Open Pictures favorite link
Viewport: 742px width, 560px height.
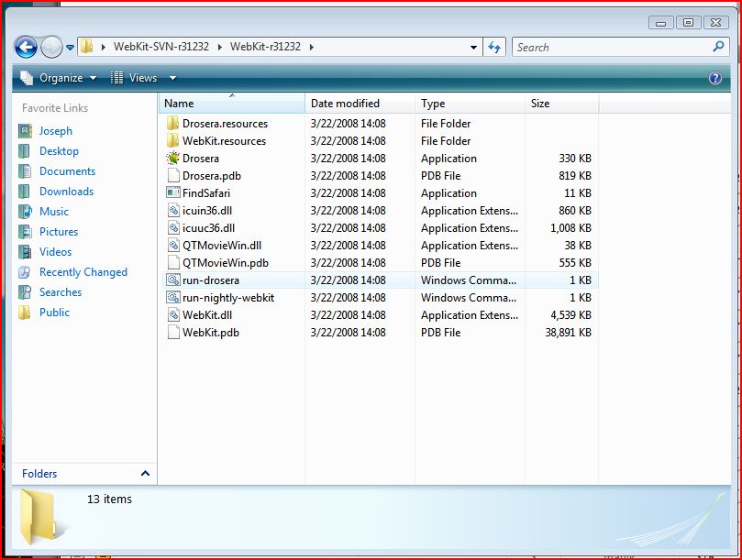click(59, 232)
